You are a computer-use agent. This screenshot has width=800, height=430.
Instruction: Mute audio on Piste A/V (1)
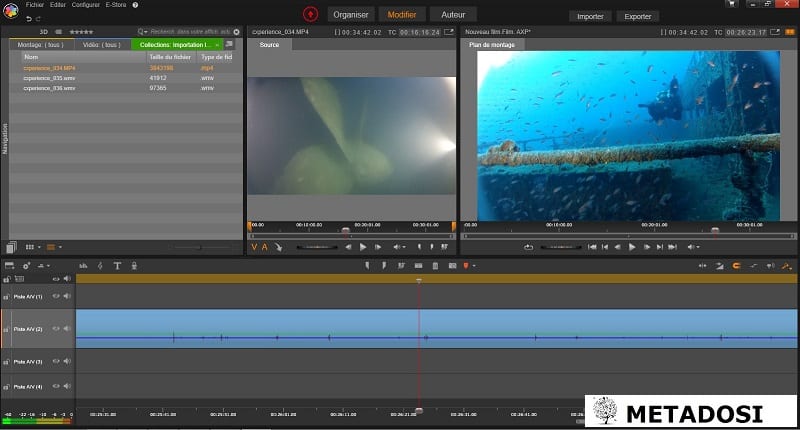[67, 296]
